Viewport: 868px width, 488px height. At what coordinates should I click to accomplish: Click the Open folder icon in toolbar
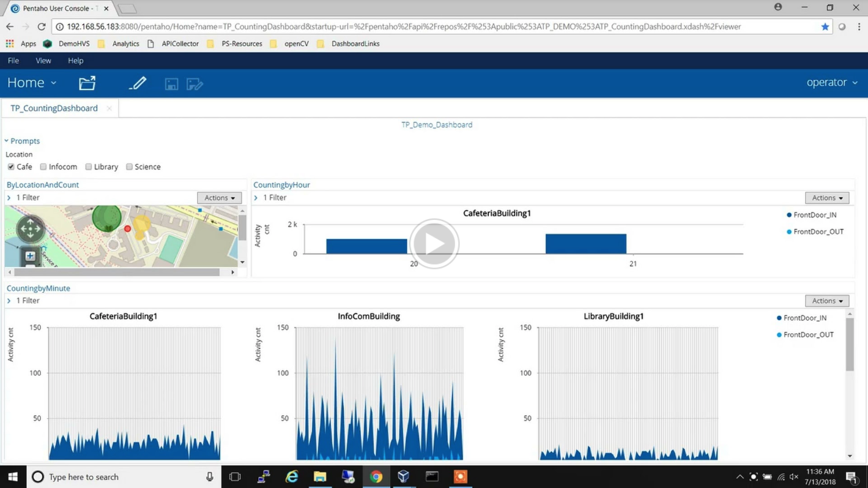[87, 83]
